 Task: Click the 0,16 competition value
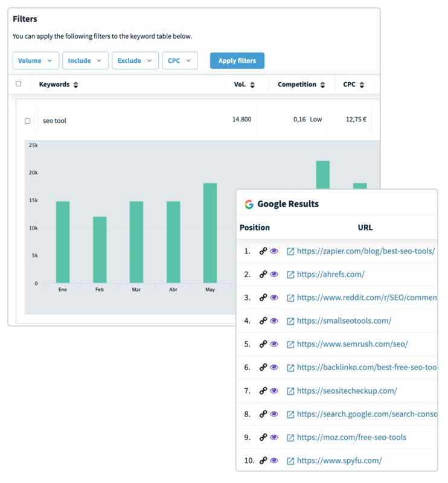tap(299, 119)
